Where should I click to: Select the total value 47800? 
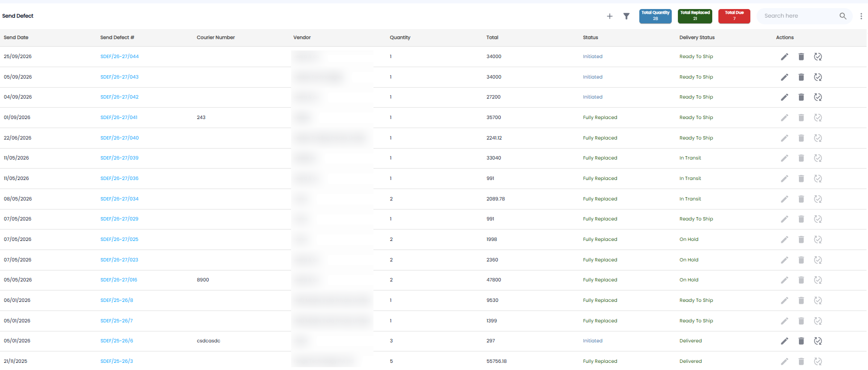coord(494,280)
